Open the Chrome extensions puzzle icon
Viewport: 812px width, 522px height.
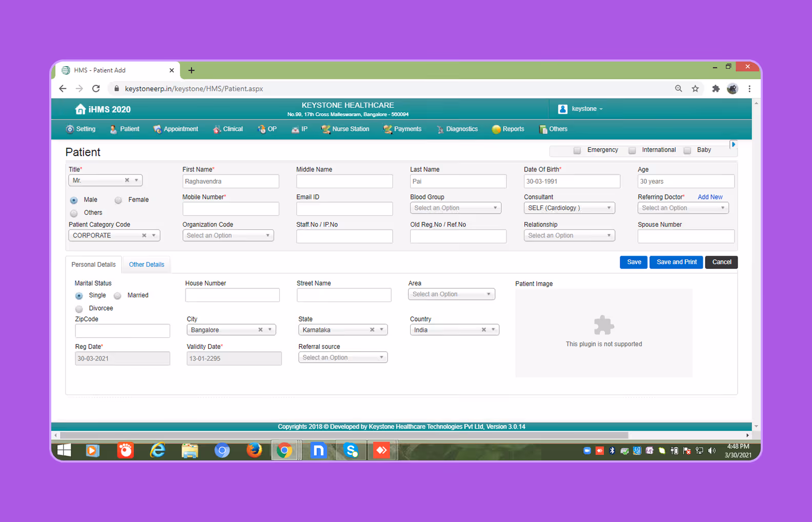pyautogui.click(x=716, y=89)
